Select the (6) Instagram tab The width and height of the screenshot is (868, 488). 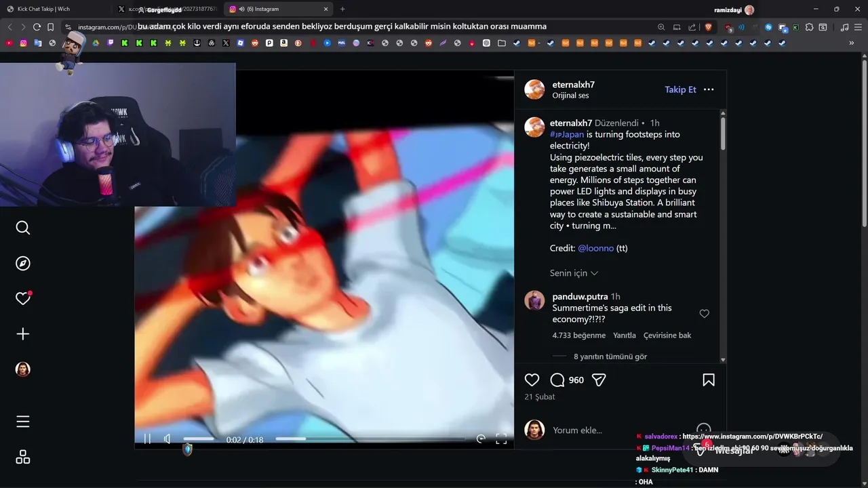[278, 9]
